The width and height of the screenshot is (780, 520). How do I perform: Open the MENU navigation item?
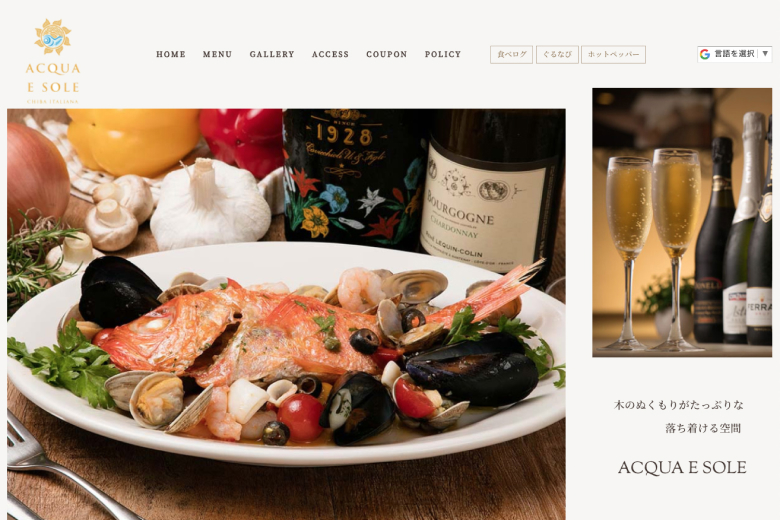coord(217,54)
